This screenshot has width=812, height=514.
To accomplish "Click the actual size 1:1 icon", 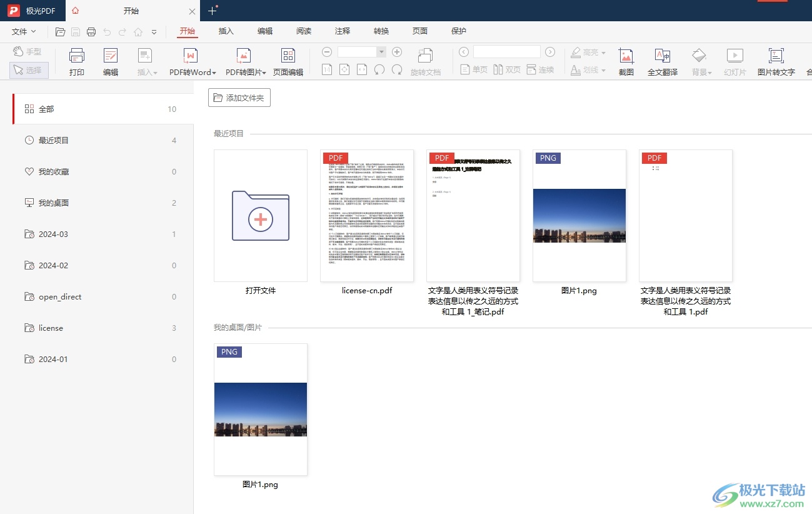I will (x=327, y=69).
